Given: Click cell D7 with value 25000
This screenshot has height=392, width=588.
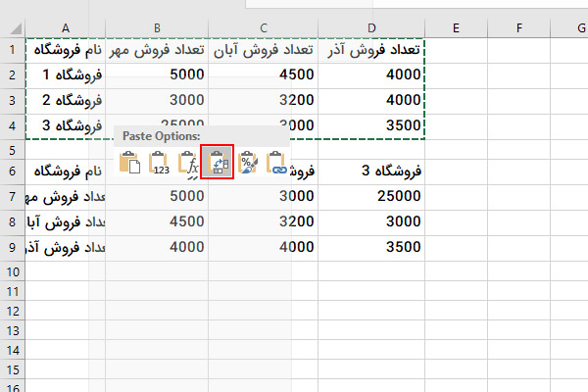Looking at the screenshot, I should point(371,197).
